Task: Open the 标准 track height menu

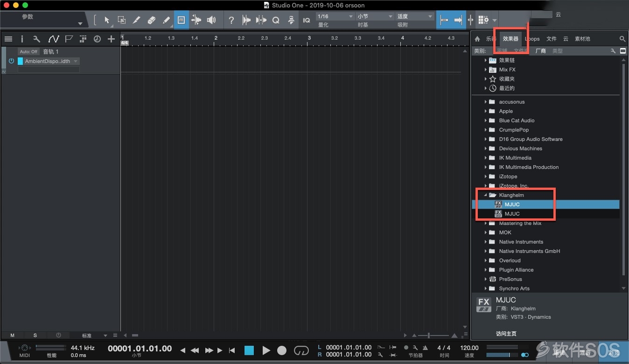Action: click(94, 335)
